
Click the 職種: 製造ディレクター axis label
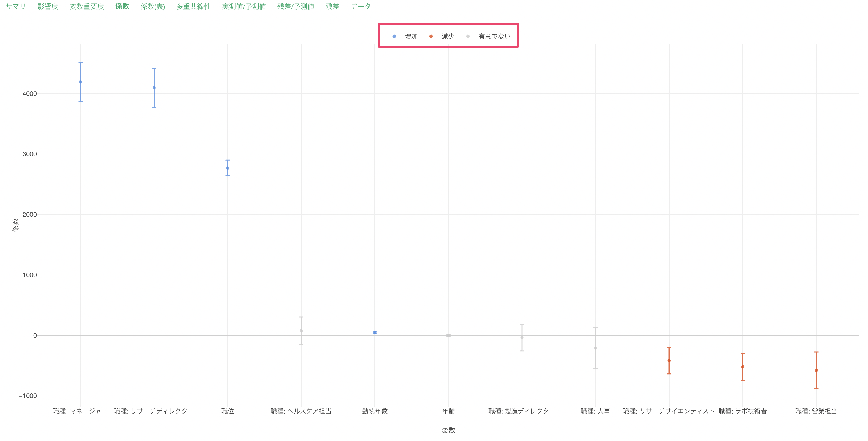(522, 411)
